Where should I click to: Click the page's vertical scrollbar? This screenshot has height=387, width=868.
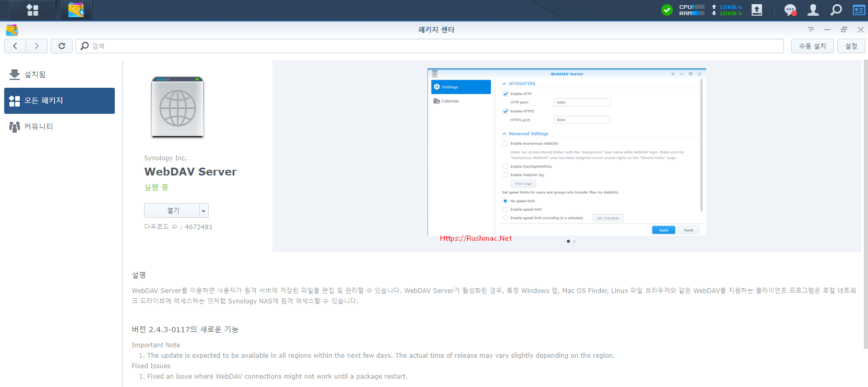pyautogui.click(x=865, y=204)
